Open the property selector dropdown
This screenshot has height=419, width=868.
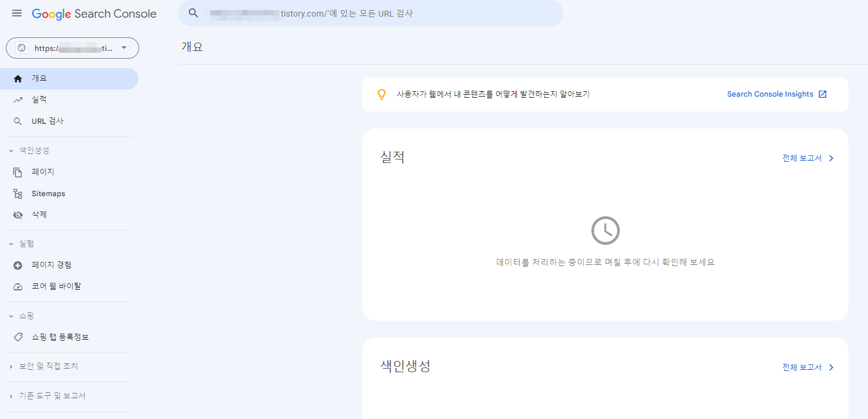pos(124,48)
